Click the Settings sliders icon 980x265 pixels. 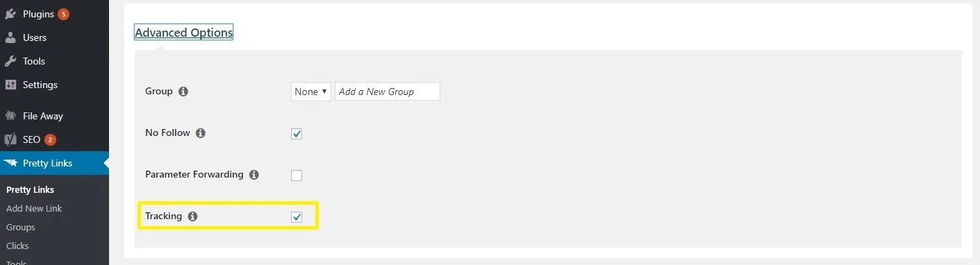click(x=10, y=85)
